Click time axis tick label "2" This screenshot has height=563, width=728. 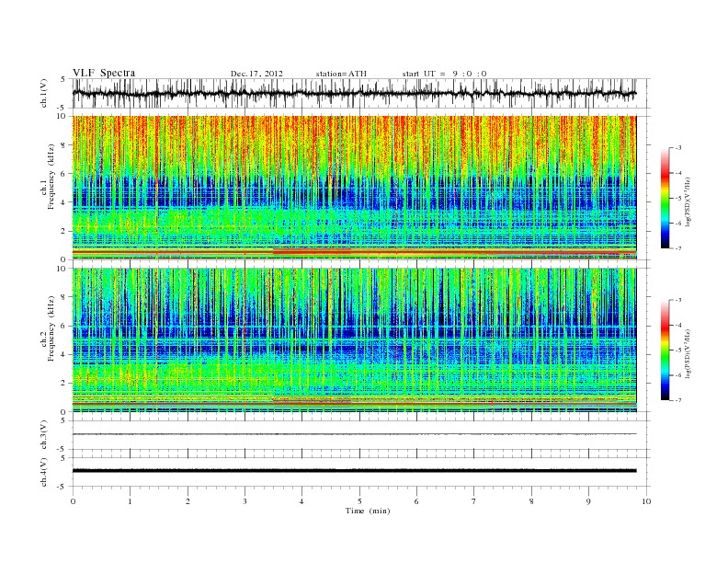point(188,501)
